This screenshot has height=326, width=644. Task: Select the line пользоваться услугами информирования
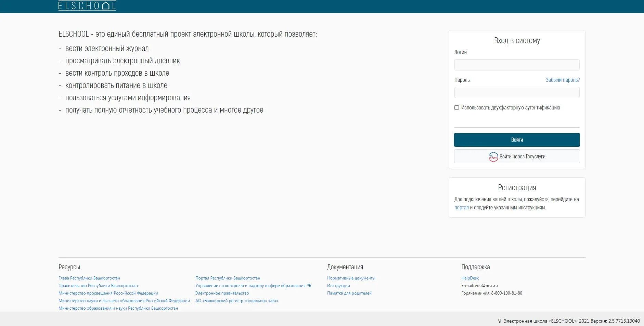pyautogui.click(x=128, y=98)
